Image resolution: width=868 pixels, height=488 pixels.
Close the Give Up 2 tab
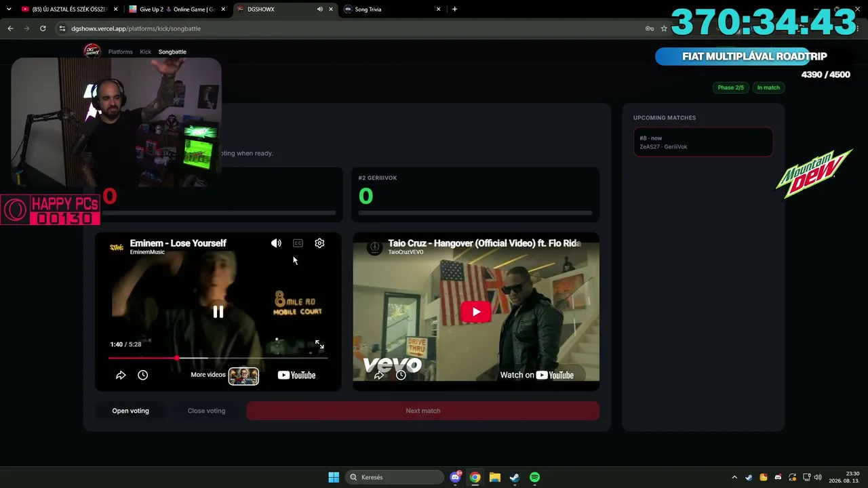(x=223, y=9)
